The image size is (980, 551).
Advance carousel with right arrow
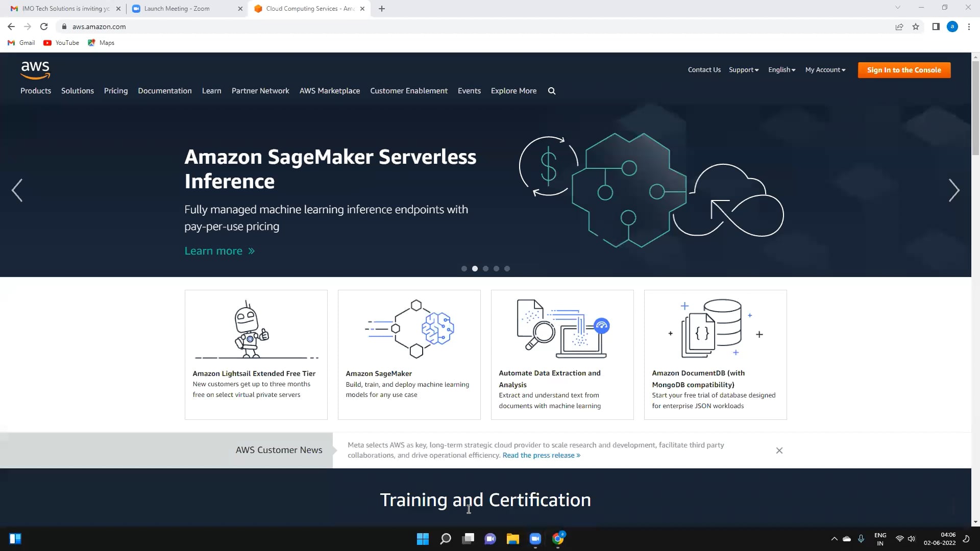(x=954, y=190)
